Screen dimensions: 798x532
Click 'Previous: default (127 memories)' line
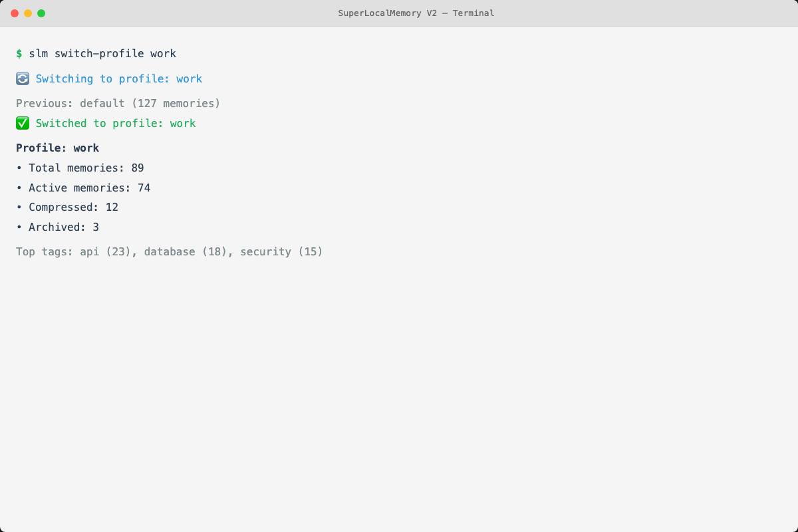[x=118, y=103]
